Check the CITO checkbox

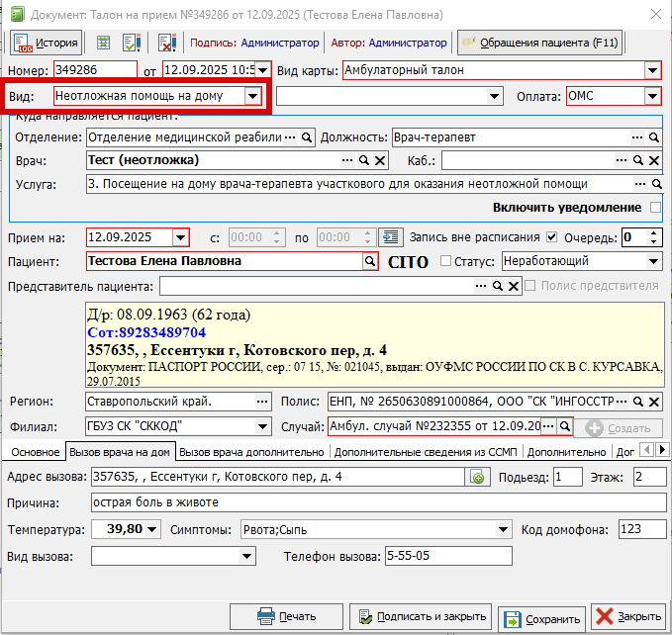tap(444, 261)
